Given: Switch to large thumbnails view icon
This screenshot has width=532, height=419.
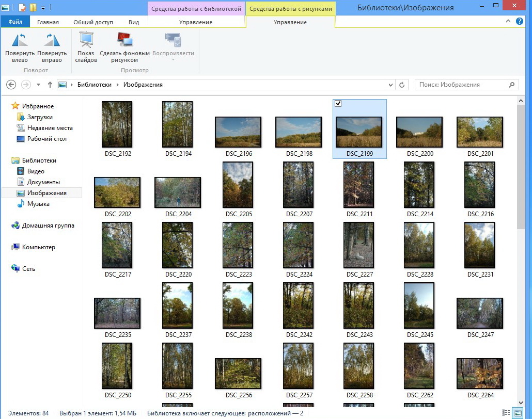Looking at the screenshot, I should coord(517,413).
